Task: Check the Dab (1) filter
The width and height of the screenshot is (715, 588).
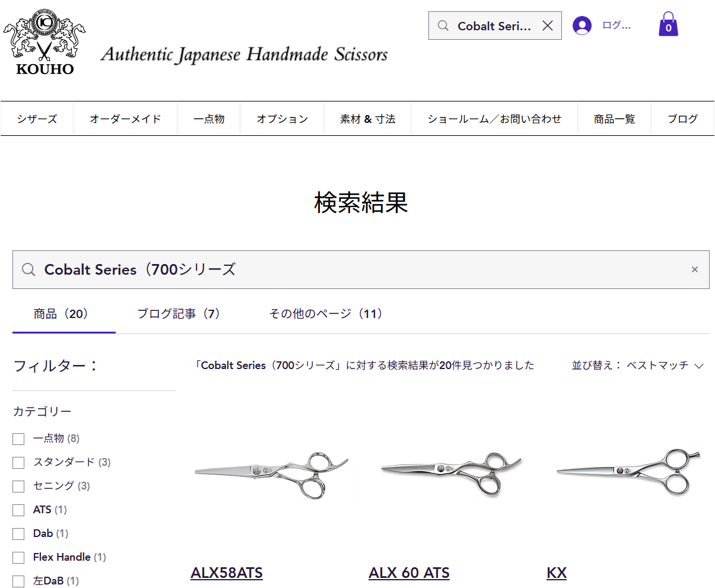Action: 18,533
